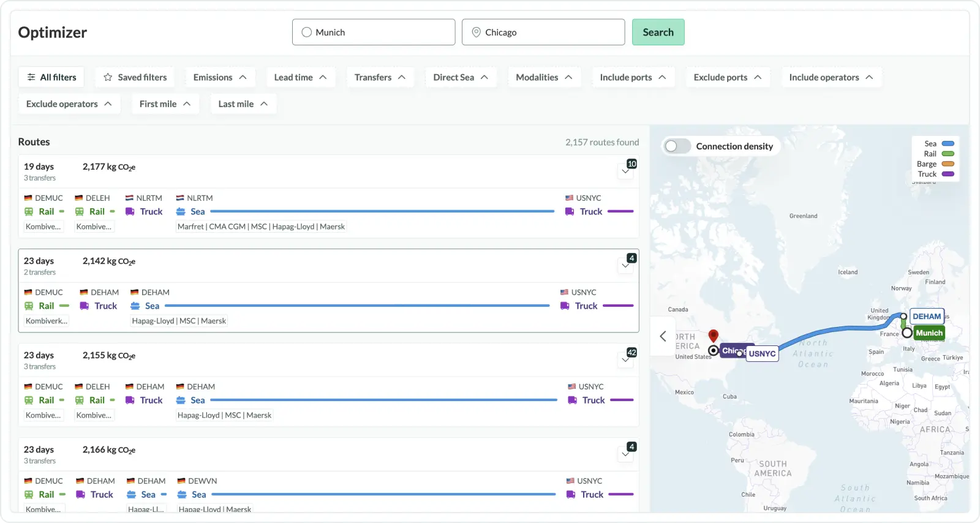Image resolution: width=980 pixels, height=523 pixels.
Task: Expand the 2,155 kg route card chevron
Action: 625,360
